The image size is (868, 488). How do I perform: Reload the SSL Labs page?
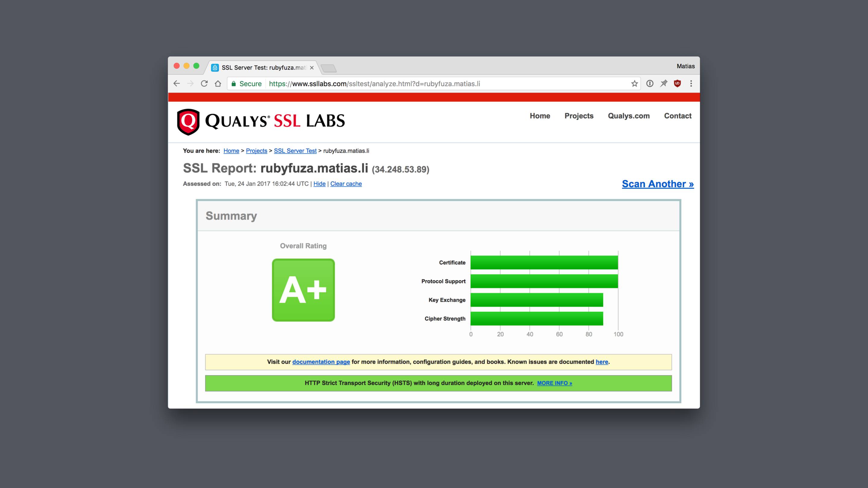click(204, 83)
